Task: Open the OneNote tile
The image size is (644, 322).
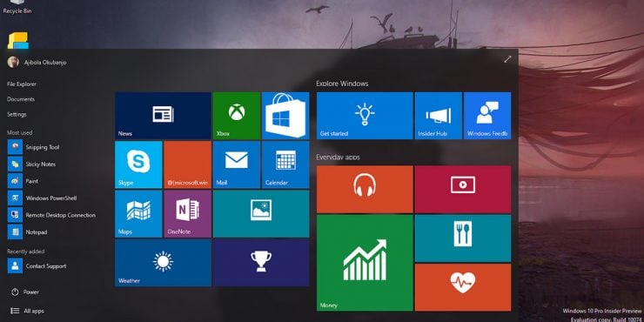Action: pos(188,213)
